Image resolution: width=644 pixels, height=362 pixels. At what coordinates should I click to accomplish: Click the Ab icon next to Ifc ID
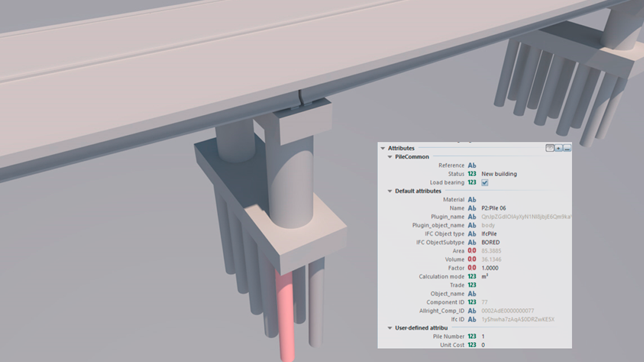pos(471,319)
